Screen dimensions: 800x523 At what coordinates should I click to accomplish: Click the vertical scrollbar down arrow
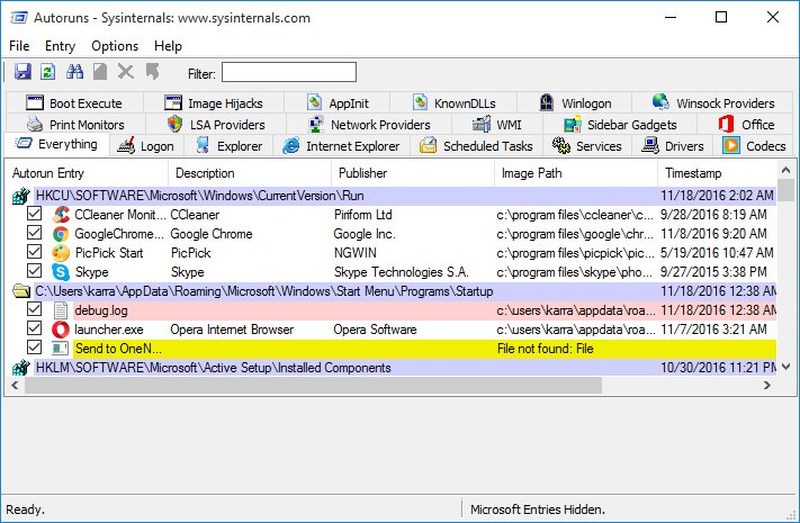coord(786,367)
